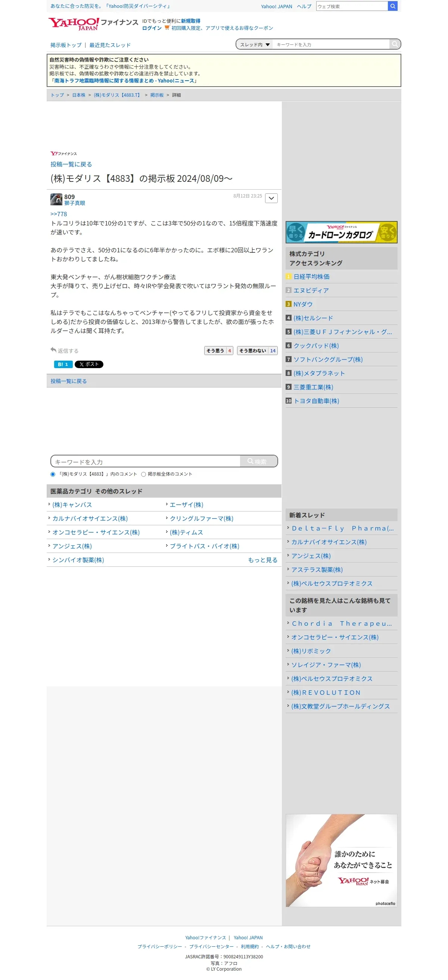This screenshot has width=448, height=980.
Task: Select the (株)モダリス内のコメント radio button
Action: [x=53, y=474]
